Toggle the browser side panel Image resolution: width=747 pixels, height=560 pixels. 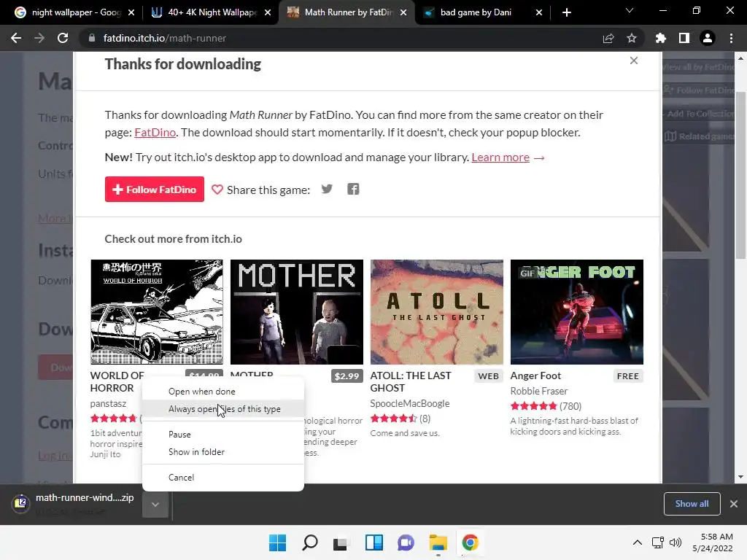click(x=684, y=38)
